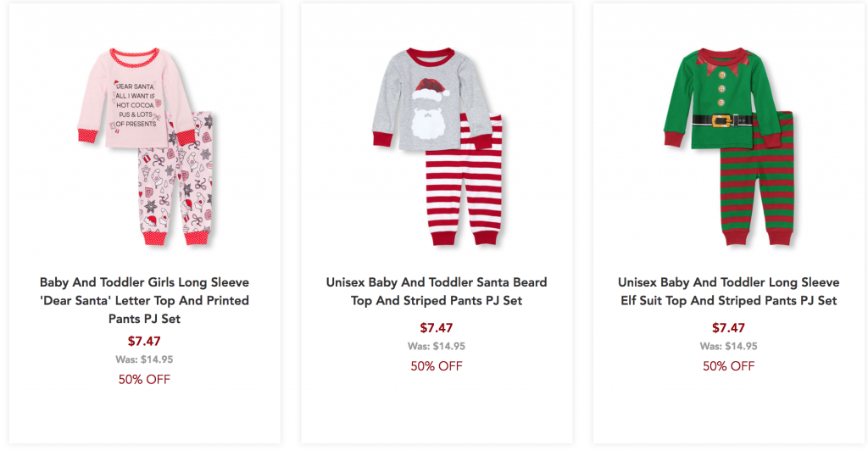This screenshot has width=868, height=451.
Task: Click the 50% OFF label on the Elf Suit card
Action: coord(728,366)
